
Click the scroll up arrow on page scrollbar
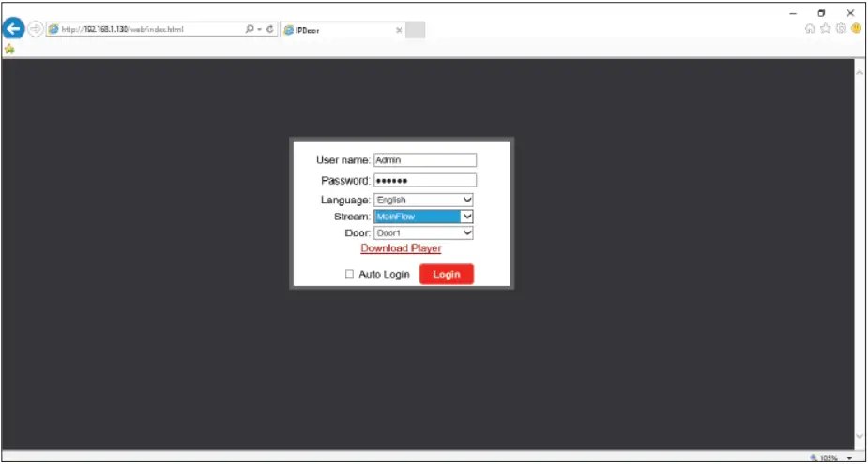(x=860, y=72)
